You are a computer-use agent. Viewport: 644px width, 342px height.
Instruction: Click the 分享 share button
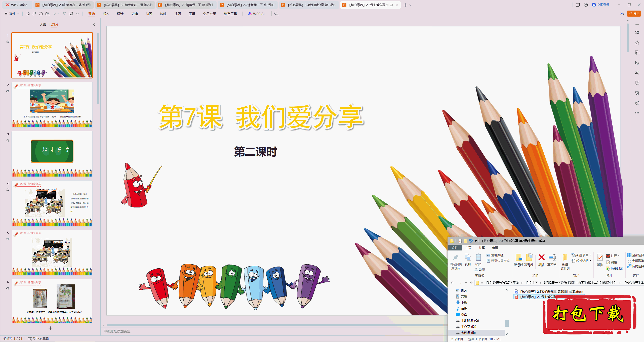(634, 14)
